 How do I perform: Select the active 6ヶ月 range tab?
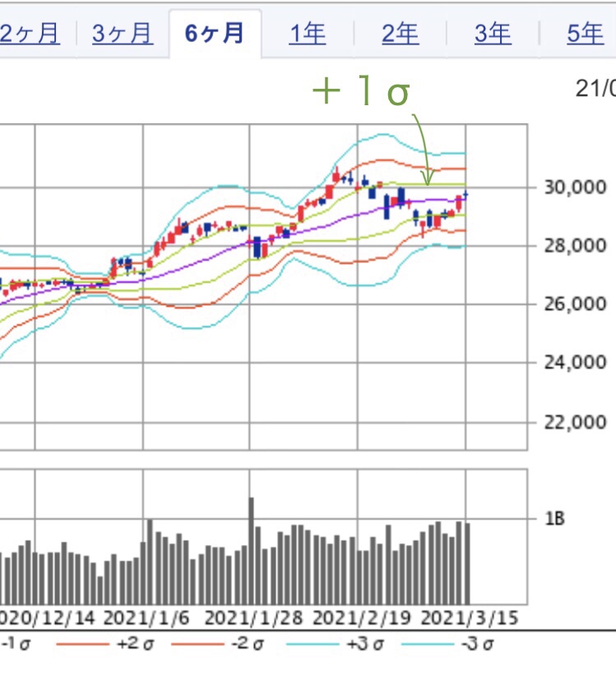coord(215,34)
